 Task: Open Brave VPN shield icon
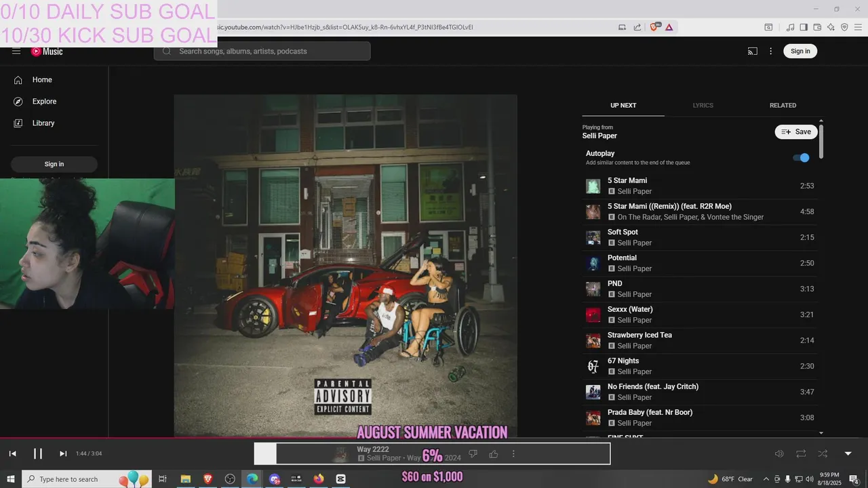pyautogui.click(x=844, y=27)
